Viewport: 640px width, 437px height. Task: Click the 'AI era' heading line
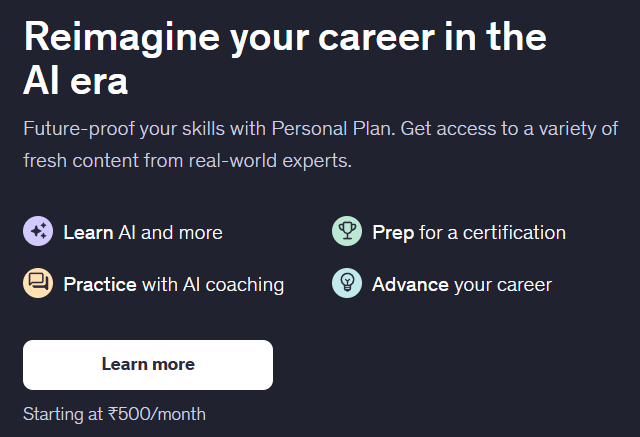coord(76,81)
